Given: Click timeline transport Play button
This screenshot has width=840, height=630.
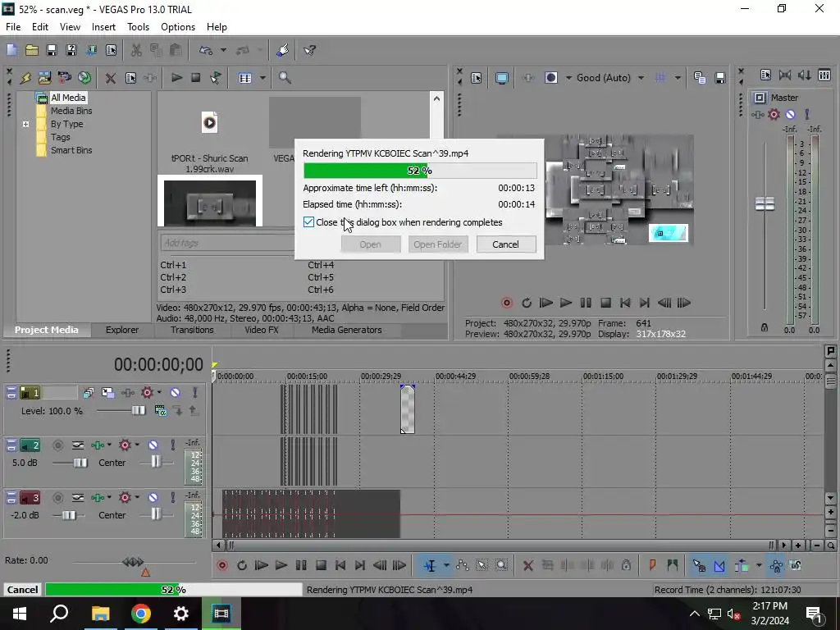Looking at the screenshot, I should coord(281,565).
